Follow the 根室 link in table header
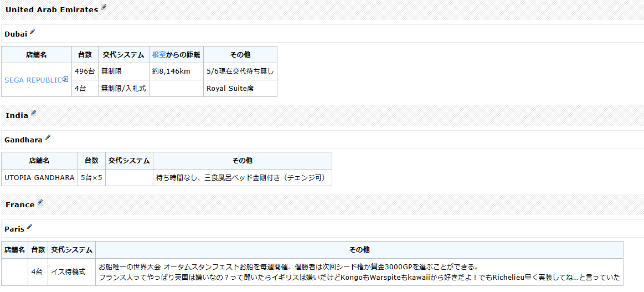 (x=159, y=55)
